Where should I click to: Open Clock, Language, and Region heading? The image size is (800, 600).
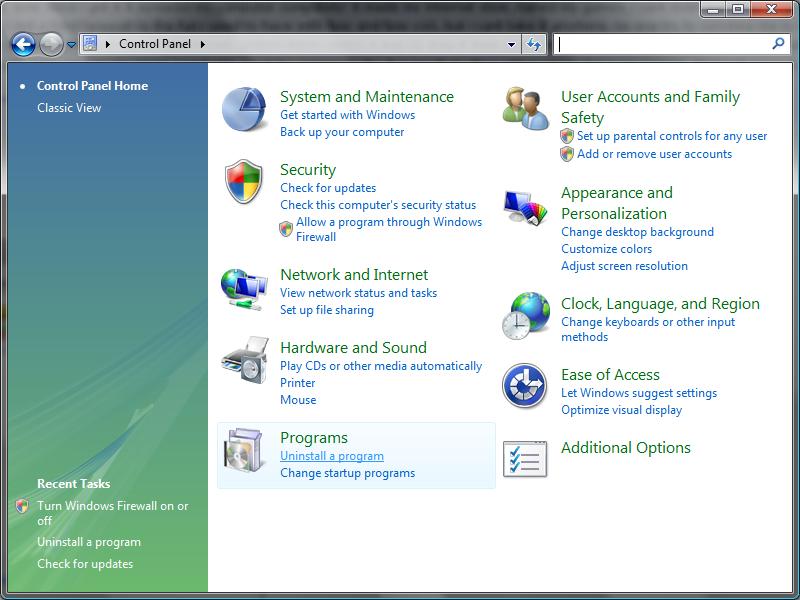[660, 304]
